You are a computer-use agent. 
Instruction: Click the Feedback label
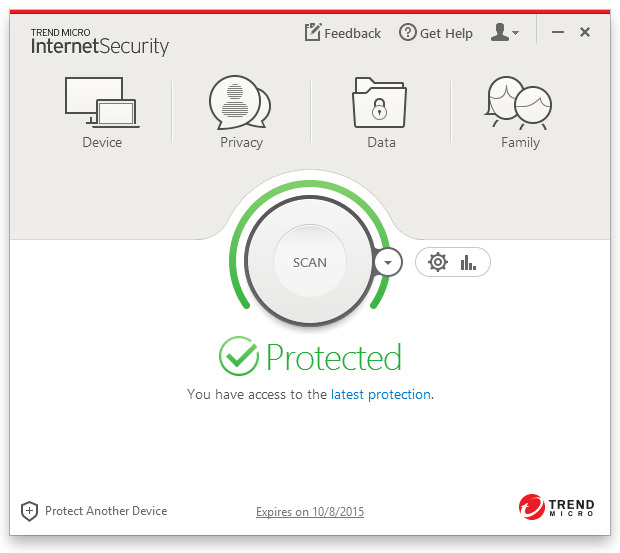[x=352, y=34]
